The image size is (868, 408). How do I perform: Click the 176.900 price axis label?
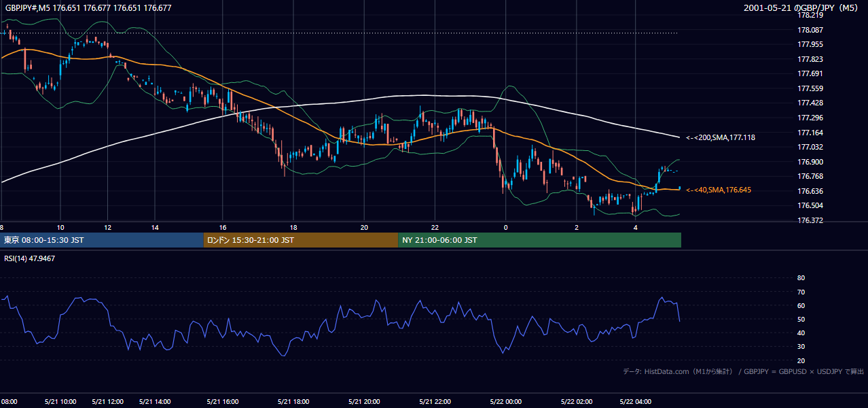coord(810,162)
